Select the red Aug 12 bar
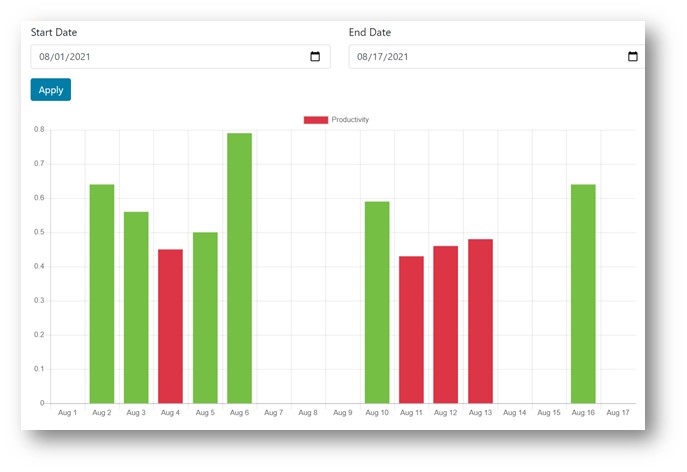This screenshot has width=687, height=472. (x=445, y=325)
